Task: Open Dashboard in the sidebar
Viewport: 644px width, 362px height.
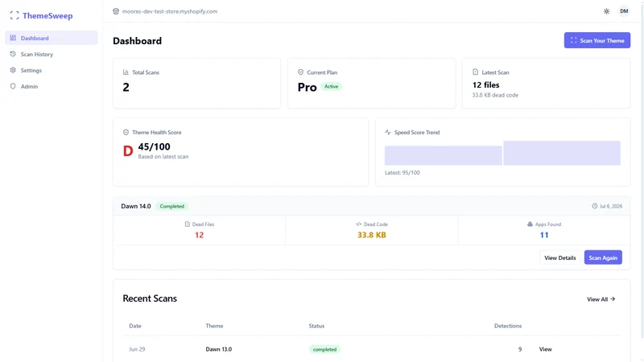Action: click(x=52, y=38)
